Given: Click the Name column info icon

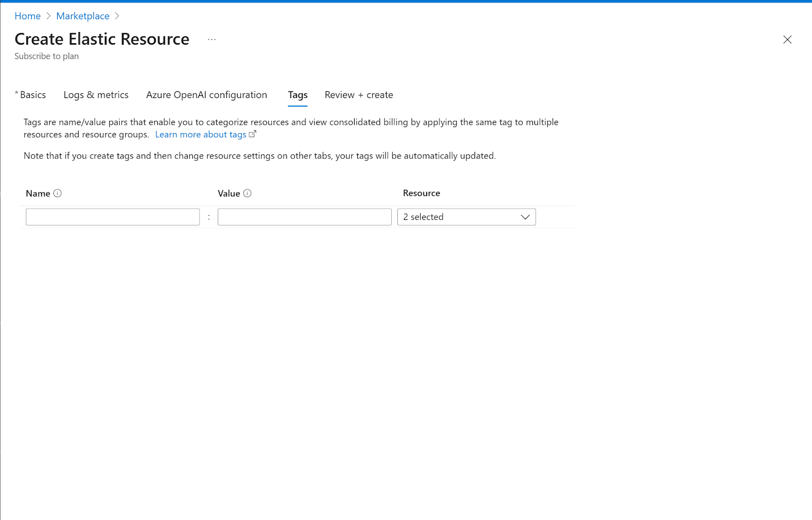Looking at the screenshot, I should pos(58,193).
